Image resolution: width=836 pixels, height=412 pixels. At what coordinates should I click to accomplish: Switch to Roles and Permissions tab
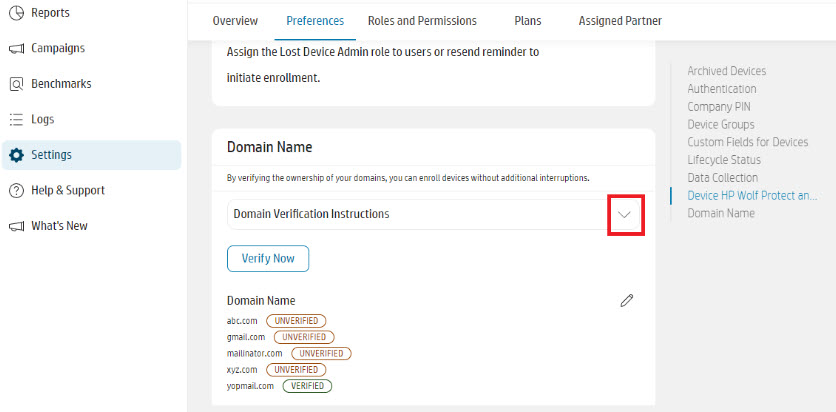click(x=422, y=21)
